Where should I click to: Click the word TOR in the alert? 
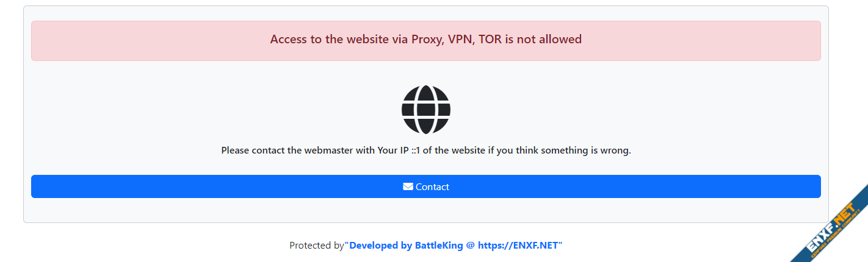(x=490, y=40)
